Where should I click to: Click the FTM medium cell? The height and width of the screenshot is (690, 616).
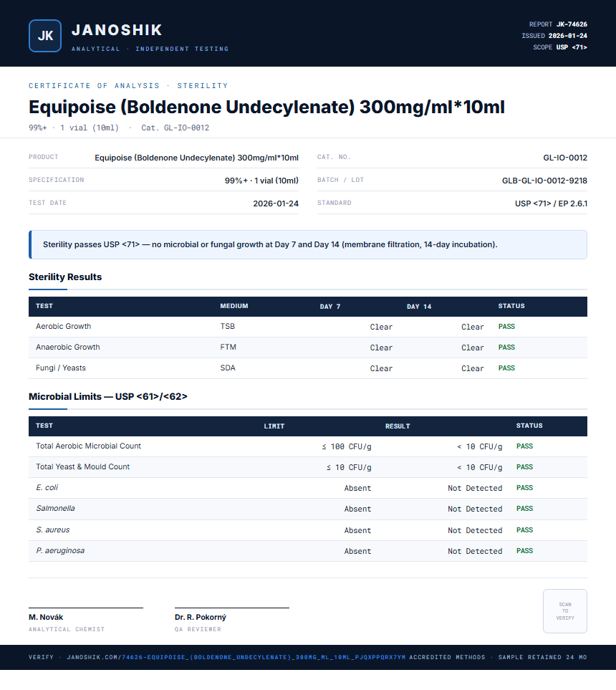point(228,347)
